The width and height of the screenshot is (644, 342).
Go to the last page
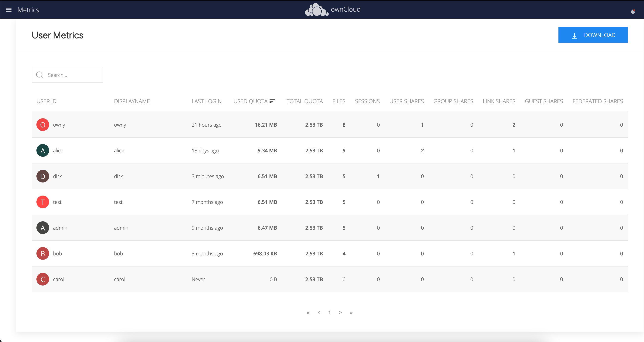[x=351, y=312]
